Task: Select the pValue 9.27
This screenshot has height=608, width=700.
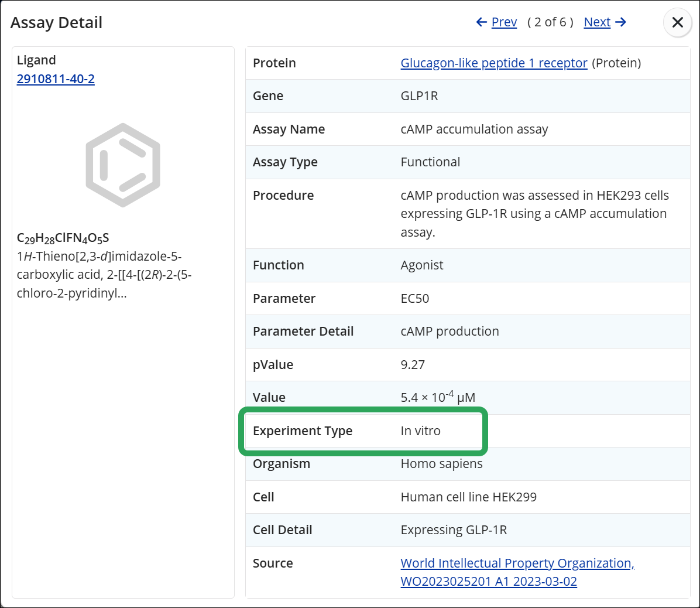Action: [413, 364]
